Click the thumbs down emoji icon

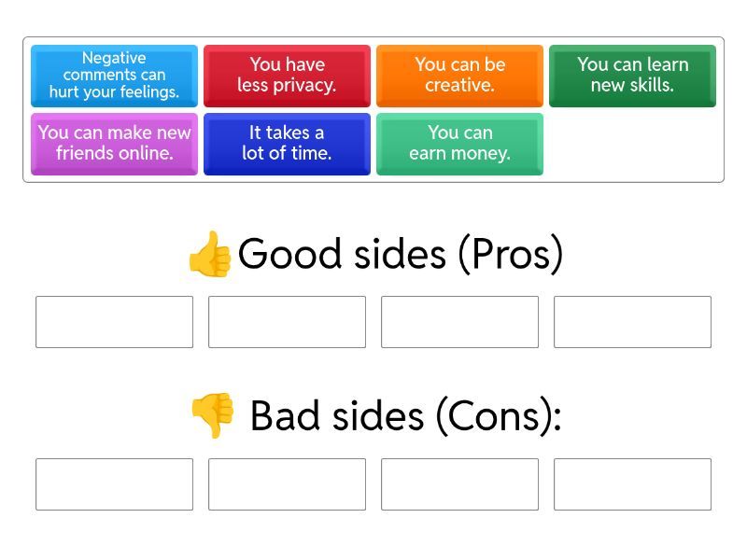[x=212, y=416]
